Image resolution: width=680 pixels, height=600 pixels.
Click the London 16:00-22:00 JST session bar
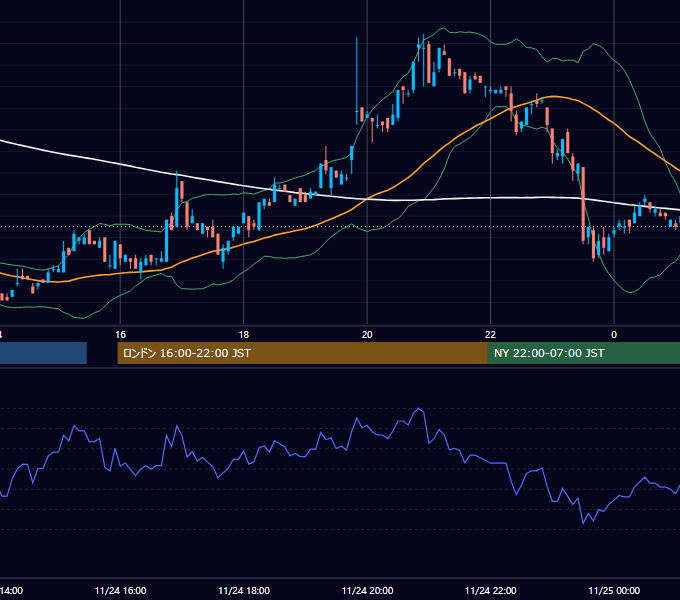pos(303,353)
